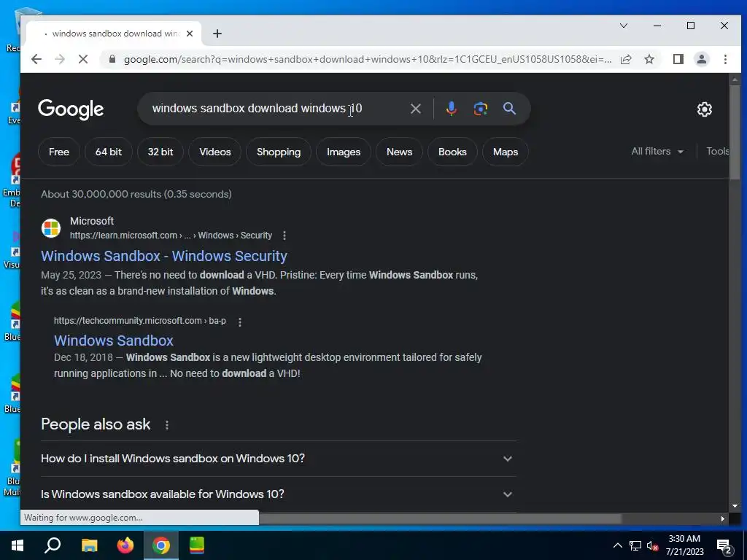The height and width of the screenshot is (560, 747).
Task: Open File Explorer from taskbar
Action: point(89,545)
